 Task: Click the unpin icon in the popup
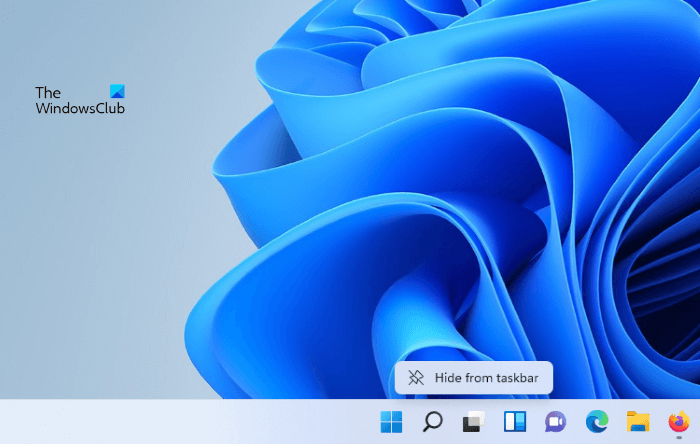tap(417, 378)
